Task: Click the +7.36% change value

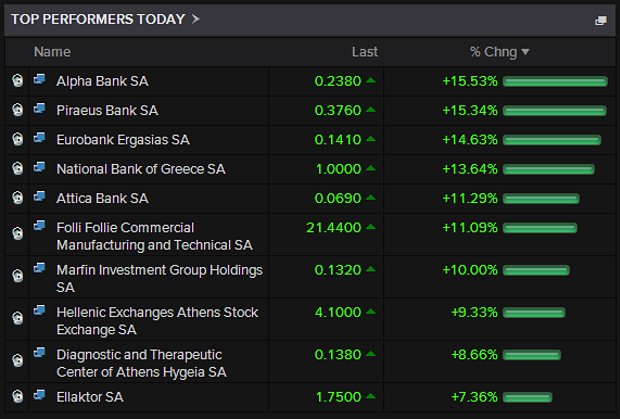Action: 474,397
